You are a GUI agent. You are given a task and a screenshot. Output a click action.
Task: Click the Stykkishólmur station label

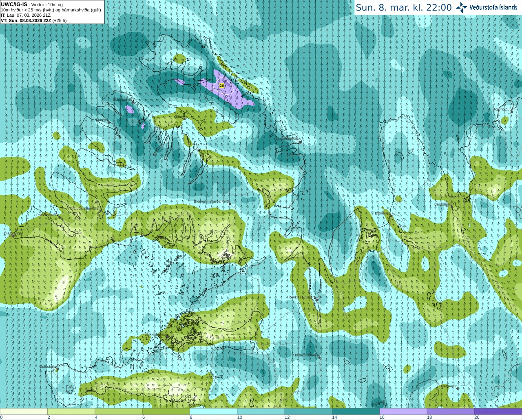click(x=156, y=334)
